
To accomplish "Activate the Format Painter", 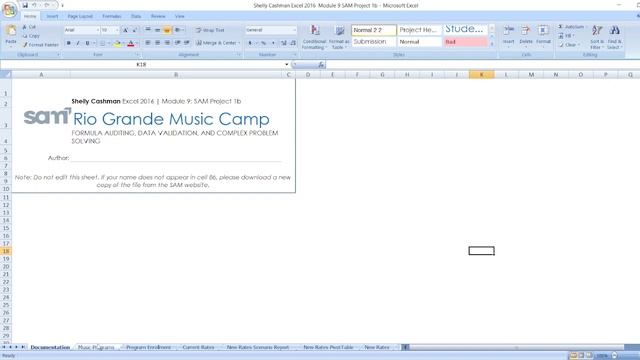I will [x=40, y=45].
